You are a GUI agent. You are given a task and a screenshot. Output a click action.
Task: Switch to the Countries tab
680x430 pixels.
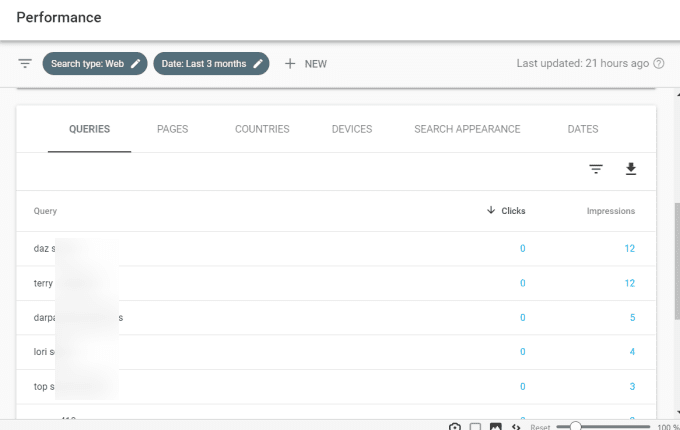pos(262,129)
